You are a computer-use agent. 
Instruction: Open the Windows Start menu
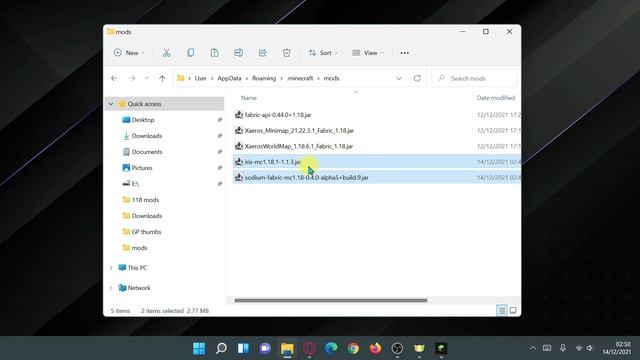tap(199, 348)
